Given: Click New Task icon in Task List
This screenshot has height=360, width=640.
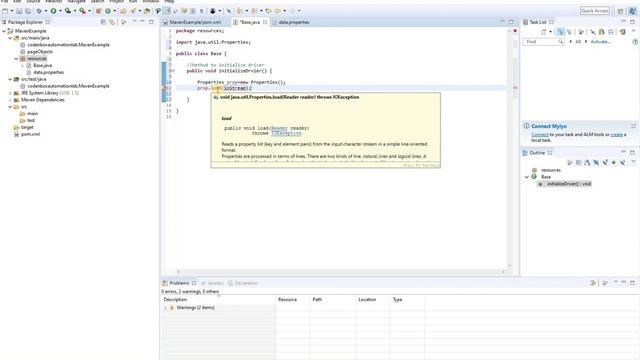Looking at the screenshot, I should click(544, 32).
